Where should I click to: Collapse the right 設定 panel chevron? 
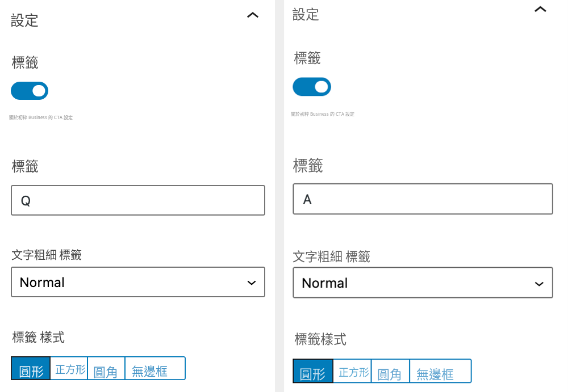point(540,10)
